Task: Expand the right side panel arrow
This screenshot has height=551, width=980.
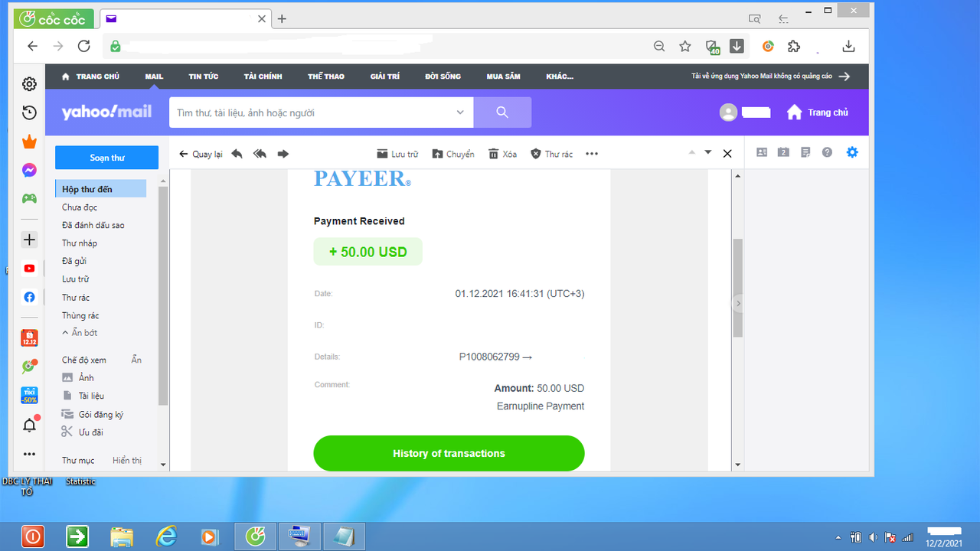Action: (x=738, y=304)
